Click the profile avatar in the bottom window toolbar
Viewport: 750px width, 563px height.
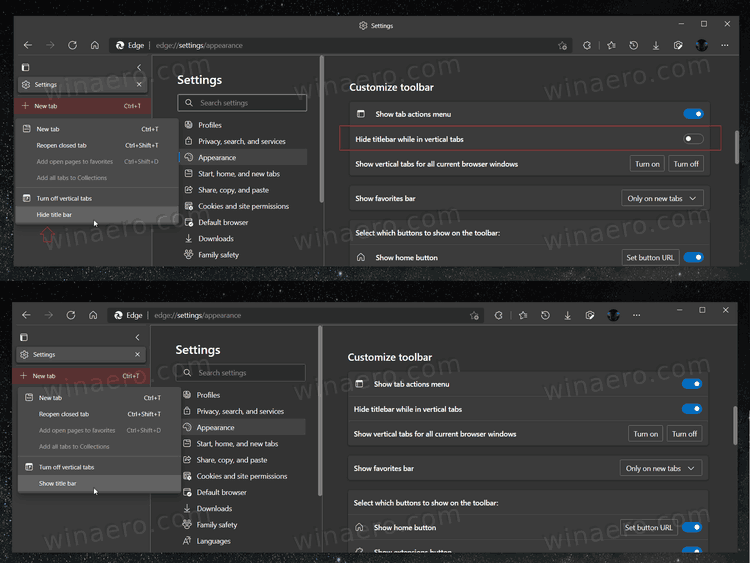[613, 315]
